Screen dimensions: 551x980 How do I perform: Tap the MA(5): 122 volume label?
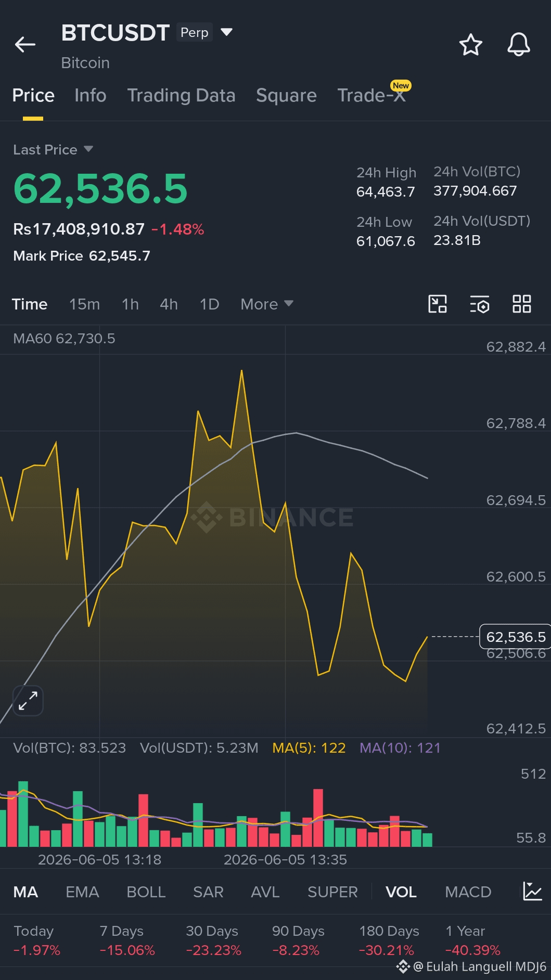click(309, 747)
